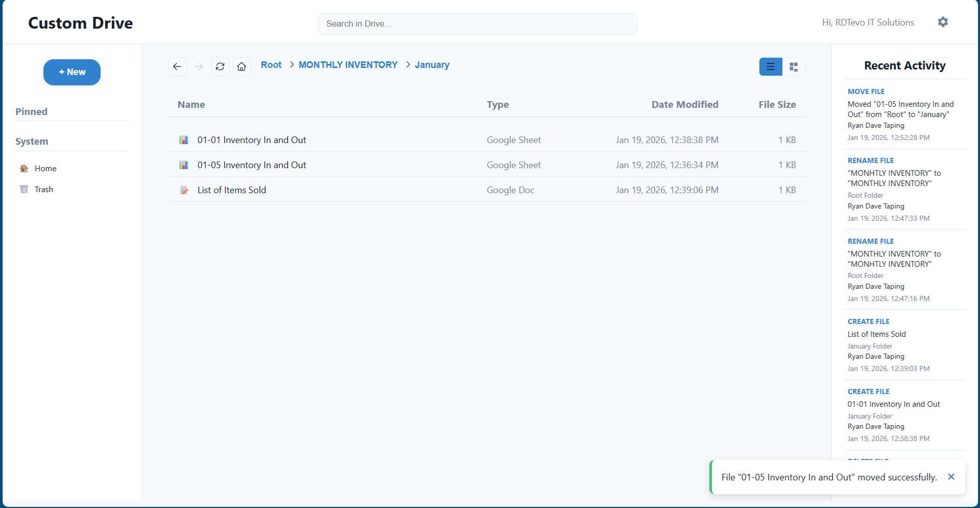Click the Home entry under System

tap(45, 168)
